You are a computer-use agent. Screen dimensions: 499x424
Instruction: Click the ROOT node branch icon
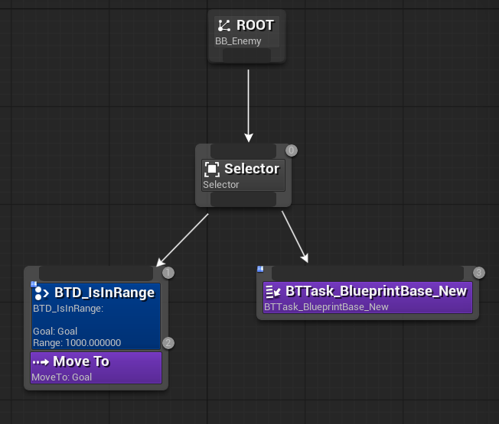tap(224, 26)
